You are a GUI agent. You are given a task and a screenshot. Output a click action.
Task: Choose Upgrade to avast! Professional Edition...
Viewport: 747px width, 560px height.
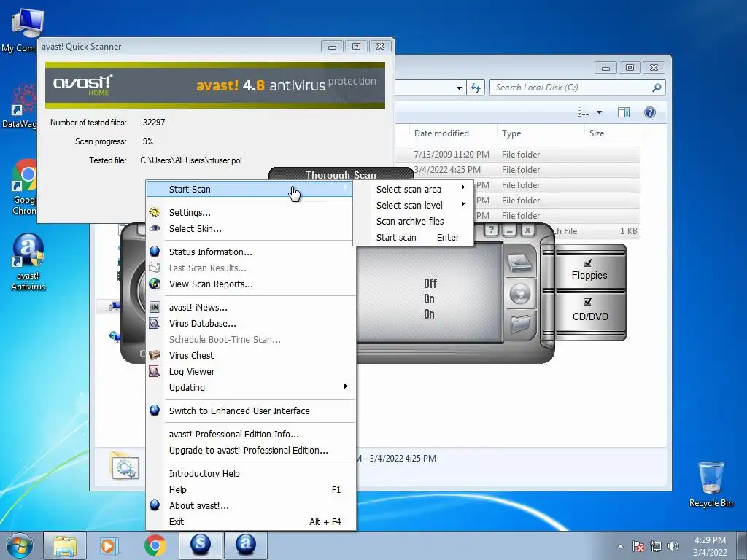point(251,450)
